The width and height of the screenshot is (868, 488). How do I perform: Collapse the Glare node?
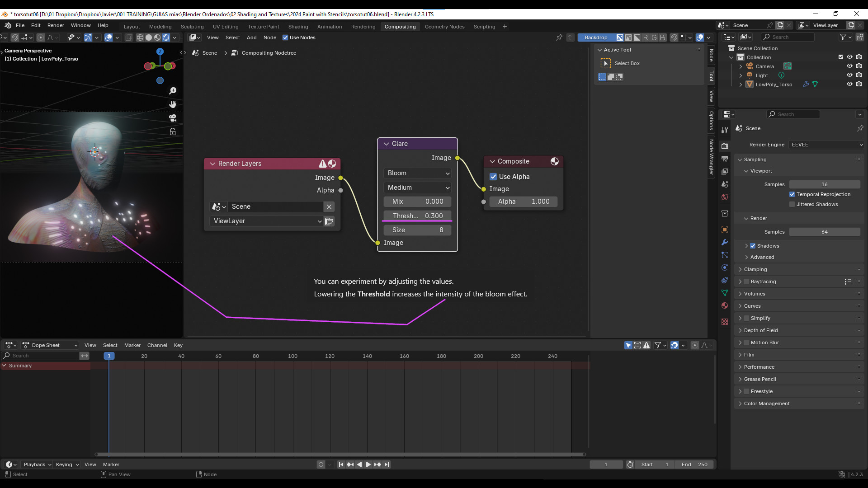coord(386,144)
